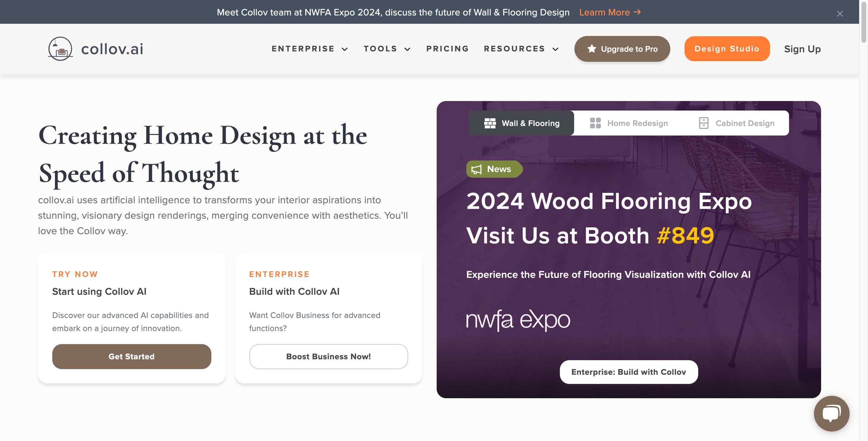Viewport: 868px width, 441px height.
Task: Click the collov.ai lamp logo icon
Action: click(x=60, y=49)
